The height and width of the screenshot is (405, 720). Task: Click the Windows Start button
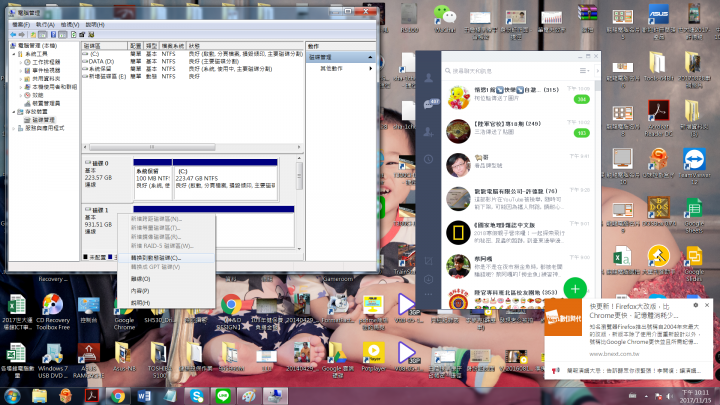[x=12, y=396]
